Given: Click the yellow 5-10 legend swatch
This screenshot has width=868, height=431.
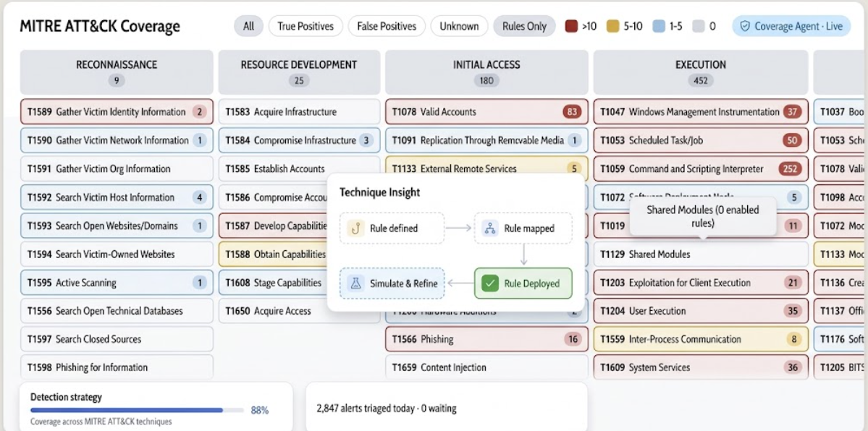Looking at the screenshot, I should pyautogui.click(x=612, y=26).
